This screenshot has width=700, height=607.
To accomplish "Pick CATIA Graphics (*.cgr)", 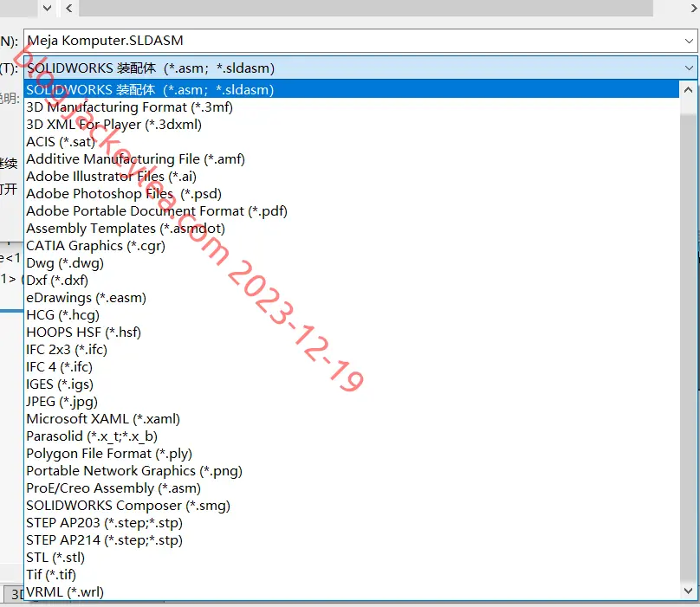I will pyautogui.click(x=352, y=246).
